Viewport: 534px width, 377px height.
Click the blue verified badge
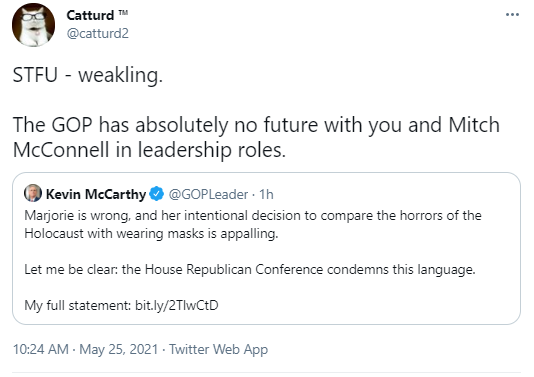point(157,194)
